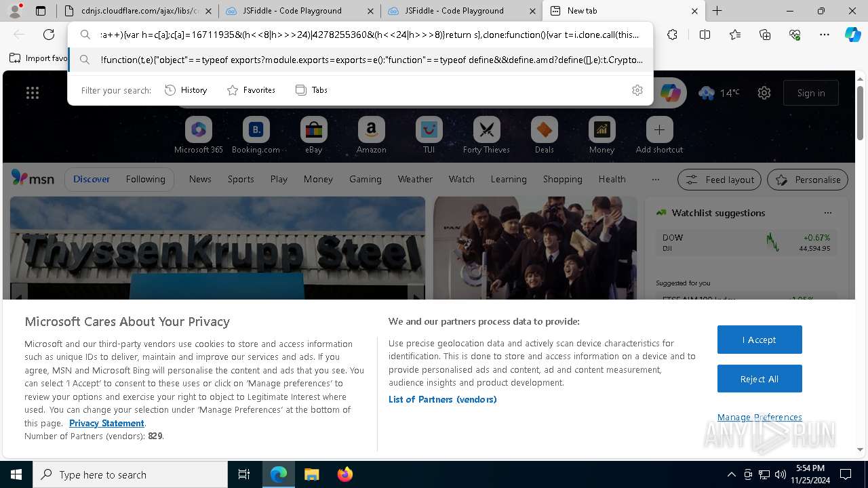Close the New tab tab
This screenshot has width=868, height=488.
click(694, 11)
